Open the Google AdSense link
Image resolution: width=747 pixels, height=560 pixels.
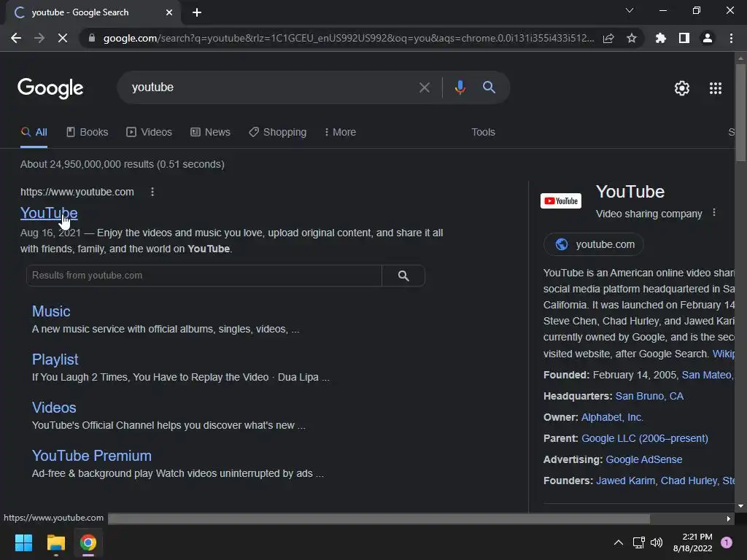(x=643, y=459)
